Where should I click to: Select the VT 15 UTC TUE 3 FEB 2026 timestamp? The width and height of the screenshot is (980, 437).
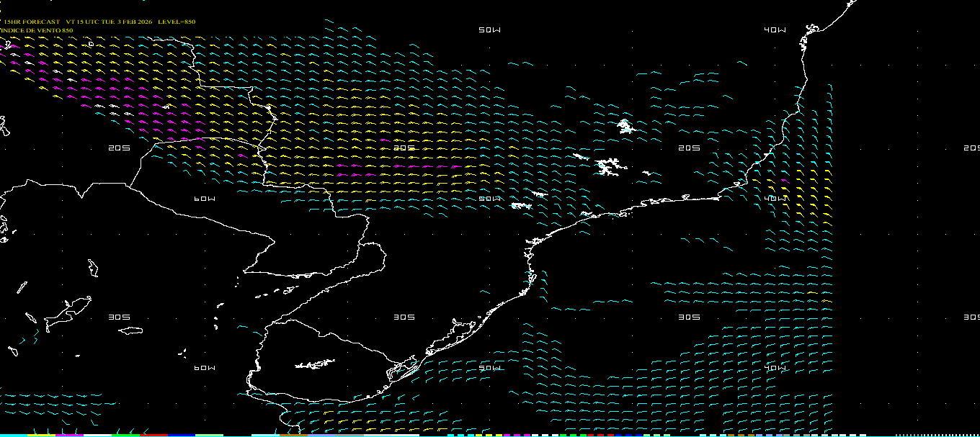pos(110,22)
